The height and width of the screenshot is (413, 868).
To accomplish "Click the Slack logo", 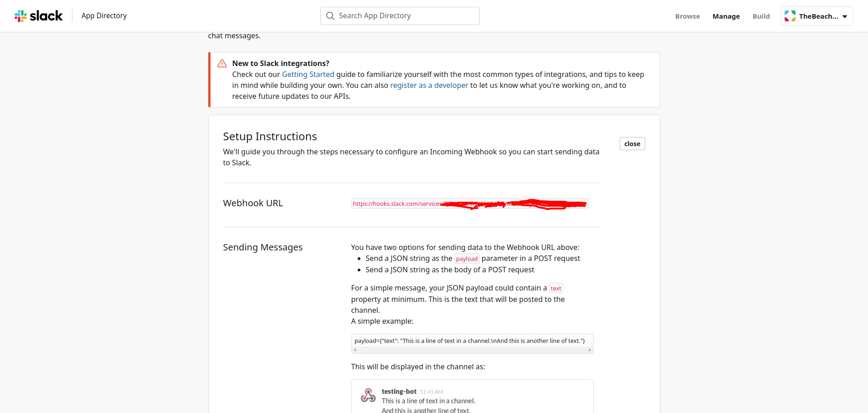I will click(x=38, y=16).
